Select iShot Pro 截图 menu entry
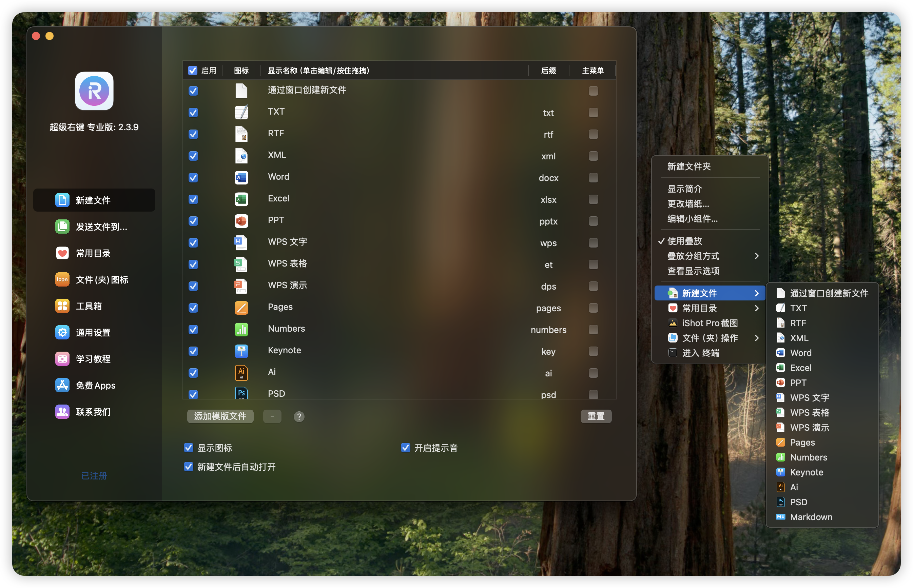This screenshot has width=913, height=588. coord(710,323)
